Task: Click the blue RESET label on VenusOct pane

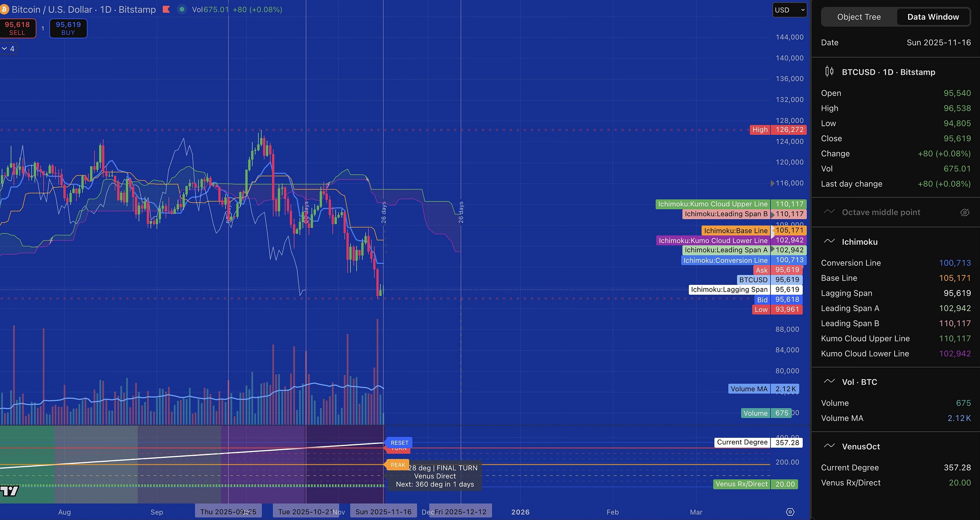Action: pos(399,442)
